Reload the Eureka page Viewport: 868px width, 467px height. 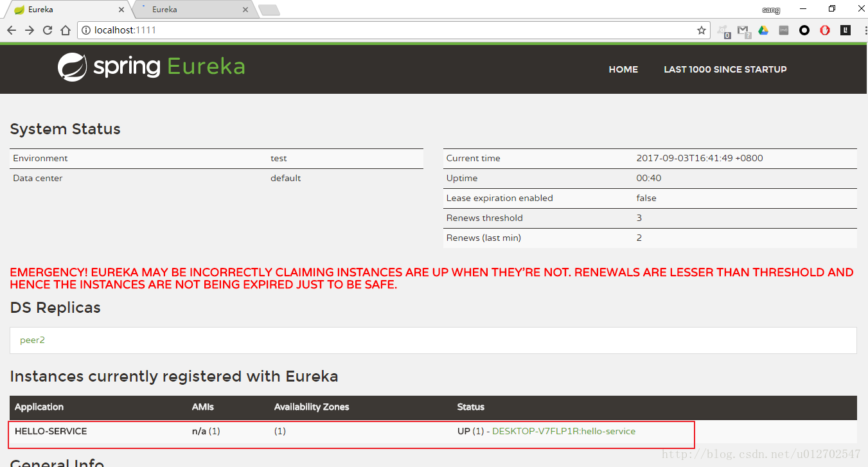(x=48, y=30)
